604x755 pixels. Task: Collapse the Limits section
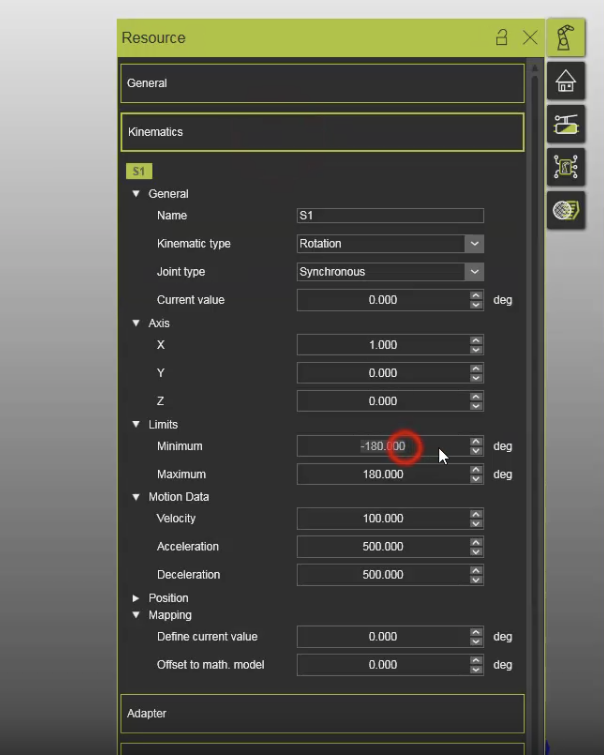coord(136,425)
